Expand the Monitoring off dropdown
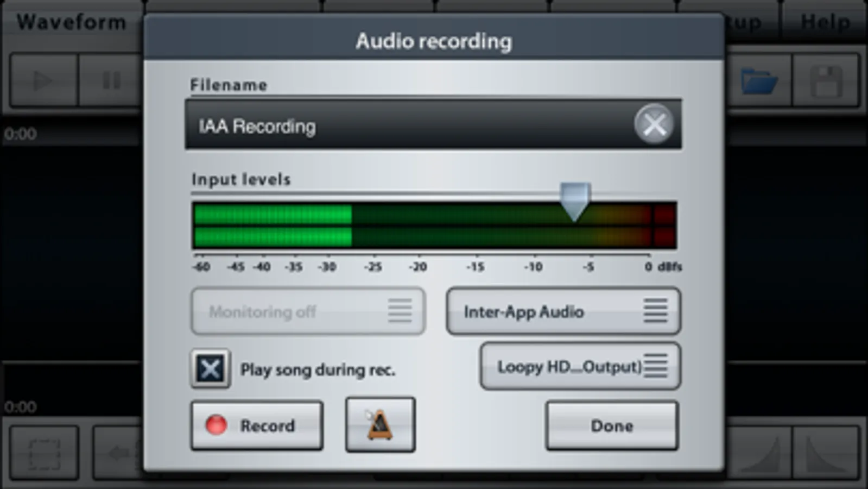 click(x=308, y=311)
